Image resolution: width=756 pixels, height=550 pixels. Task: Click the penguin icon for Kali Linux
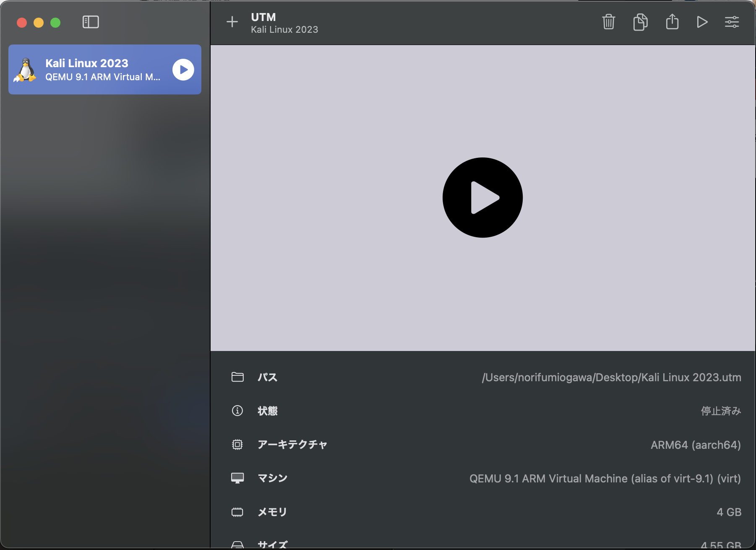[x=25, y=70]
